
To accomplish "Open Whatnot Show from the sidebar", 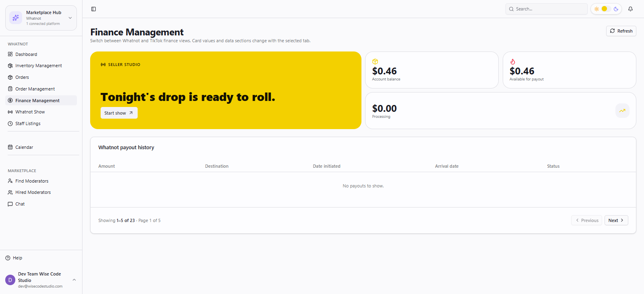I will [x=30, y=112].
